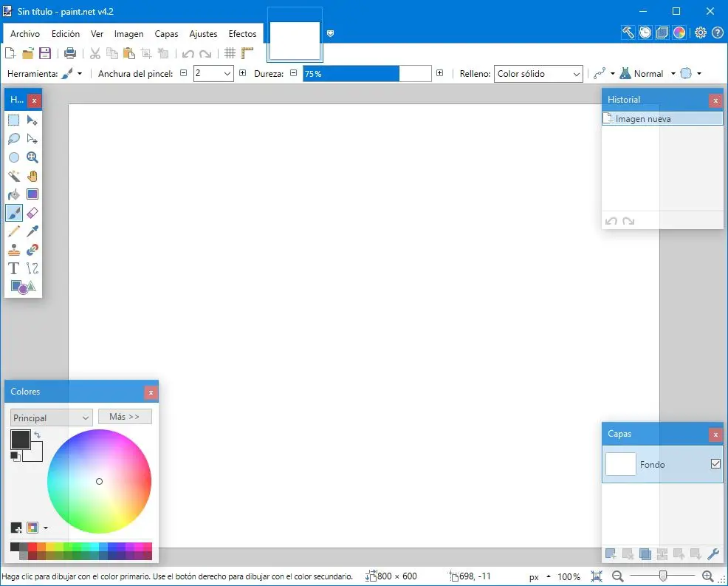
Task: Select the Imagen nueva history entry
Action: tap(662, 119)
